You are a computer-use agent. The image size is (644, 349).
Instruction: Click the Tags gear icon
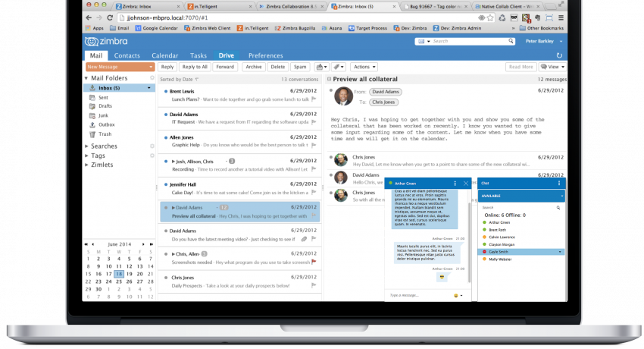pos(152,156)
